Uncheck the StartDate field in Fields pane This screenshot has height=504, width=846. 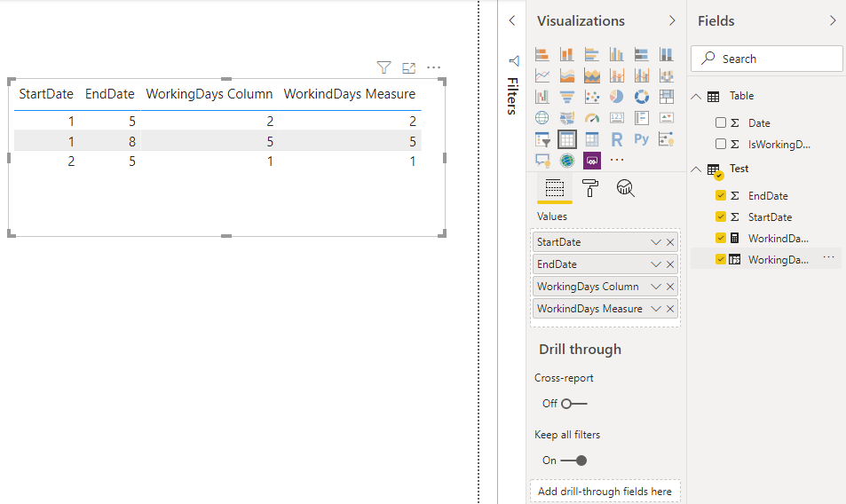[720, 217]
